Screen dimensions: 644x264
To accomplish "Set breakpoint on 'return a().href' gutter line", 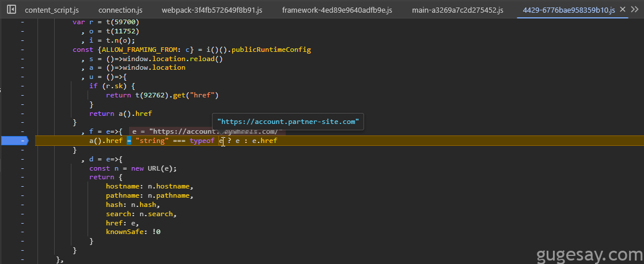I will [x=22, y=114].
